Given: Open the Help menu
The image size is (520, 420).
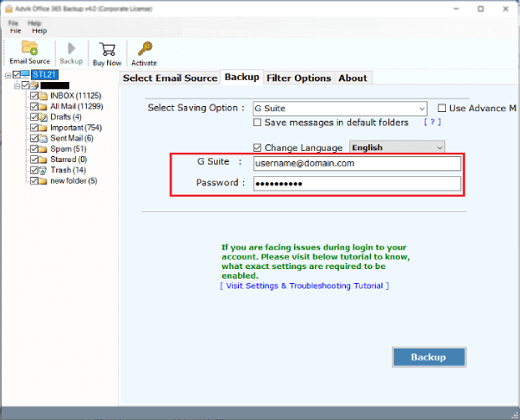Looking at the screenshot, I should tap(39, 31).
